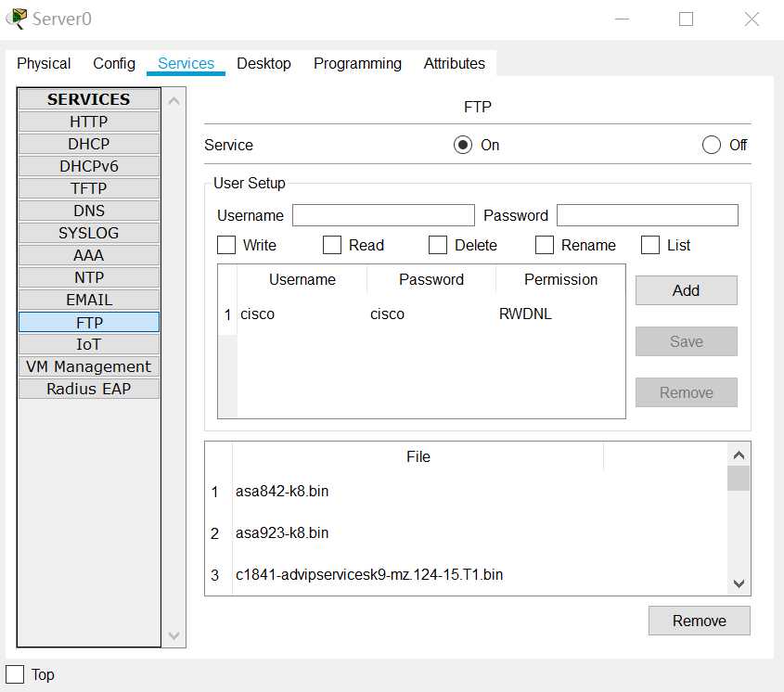The image size is (784, 692).
Task: Open the Radius EAP service
Action: [x=89, y=389]
